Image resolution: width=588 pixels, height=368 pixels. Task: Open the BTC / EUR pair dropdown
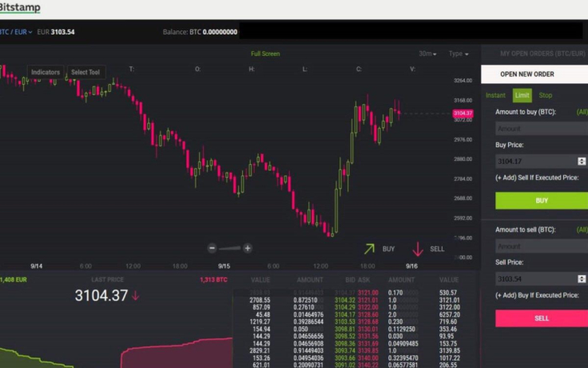coord(16,32)
